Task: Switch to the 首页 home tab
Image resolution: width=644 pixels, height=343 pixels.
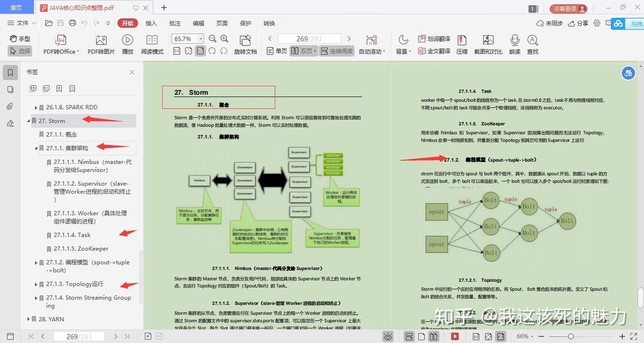Action: (16, 8)
